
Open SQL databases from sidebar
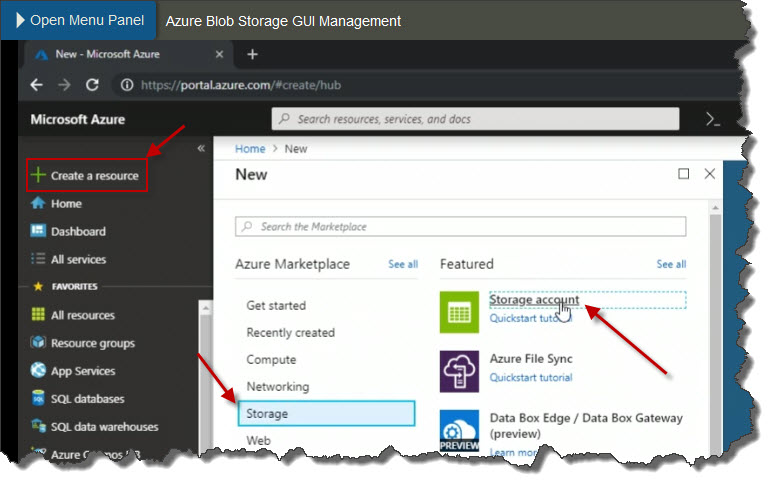click(87, 399)
